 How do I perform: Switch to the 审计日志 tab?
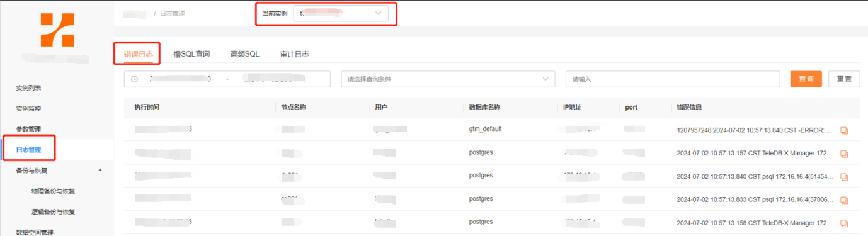295,54
